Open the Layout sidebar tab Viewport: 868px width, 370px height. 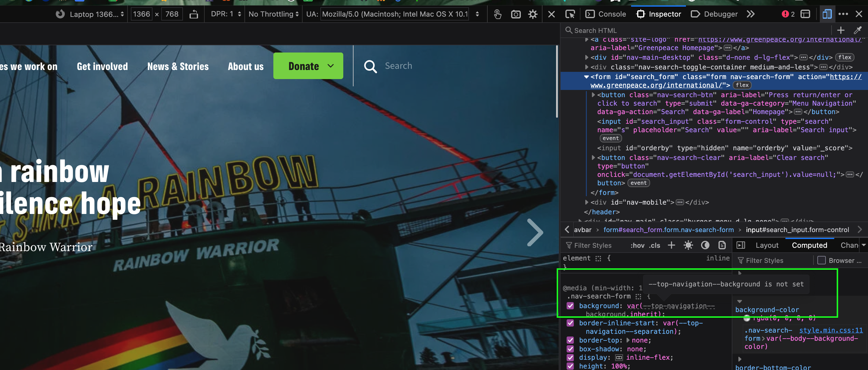coord(767,245)
